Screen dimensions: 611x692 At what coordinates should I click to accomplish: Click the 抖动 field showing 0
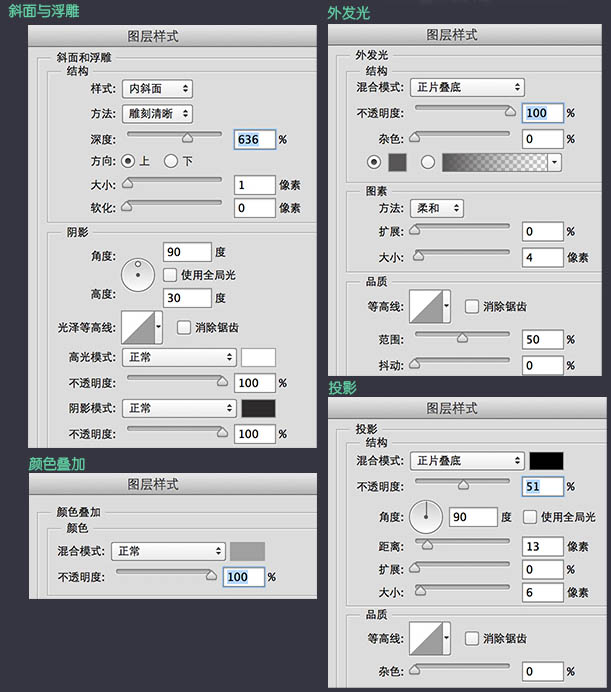click(543, 365)
